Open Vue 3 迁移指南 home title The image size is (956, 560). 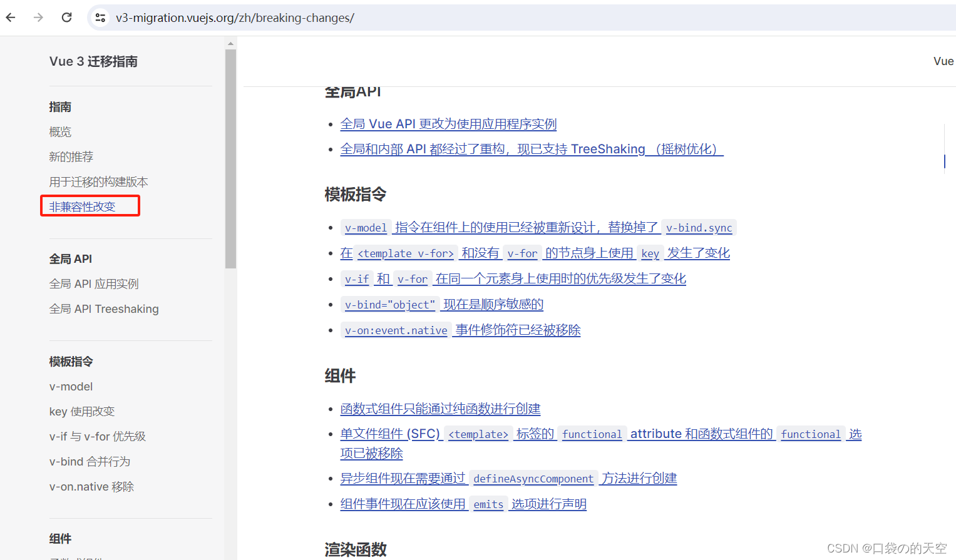(x=93, y=61)
